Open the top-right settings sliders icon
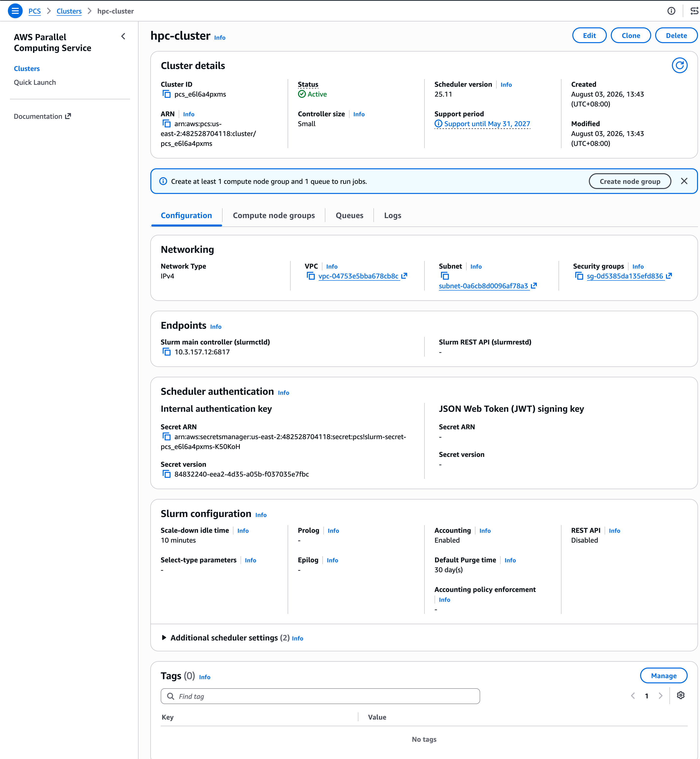 click(x=694, y=11)
